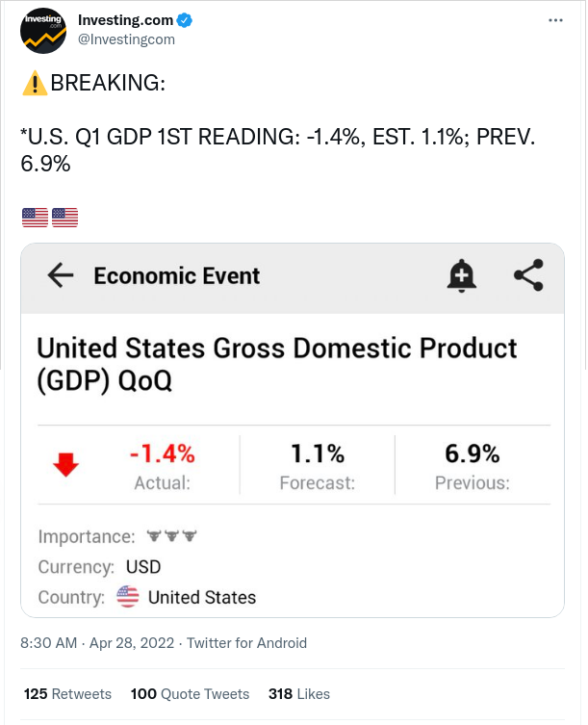Click the share icon in Economic Event header
Viewport: 588px width, 725px height.
529,275
